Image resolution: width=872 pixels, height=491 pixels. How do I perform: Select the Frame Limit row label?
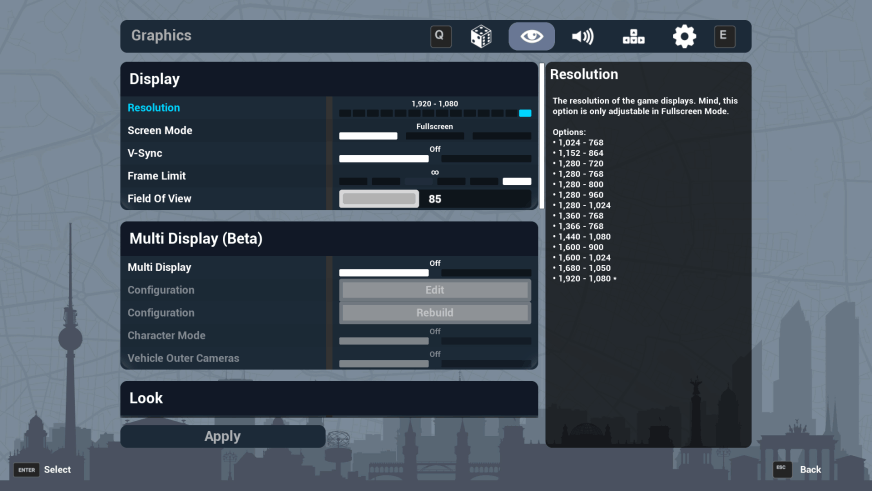coord(156,176)
